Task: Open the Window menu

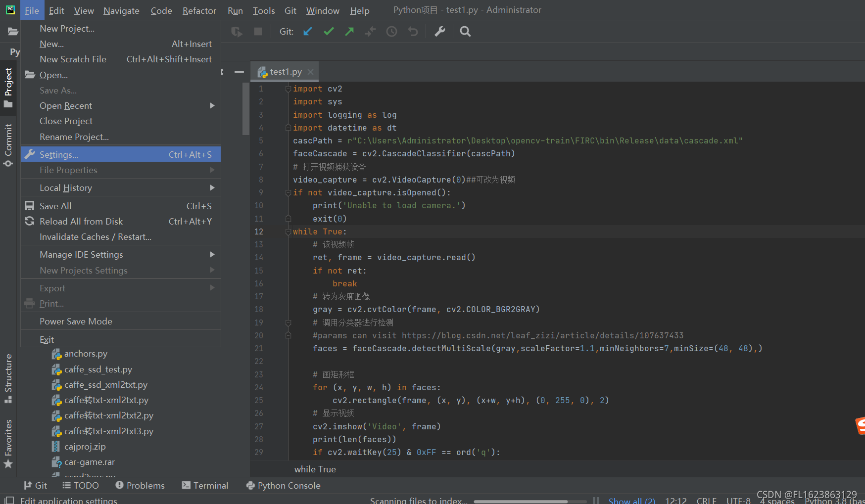Action: click(323, 10)
